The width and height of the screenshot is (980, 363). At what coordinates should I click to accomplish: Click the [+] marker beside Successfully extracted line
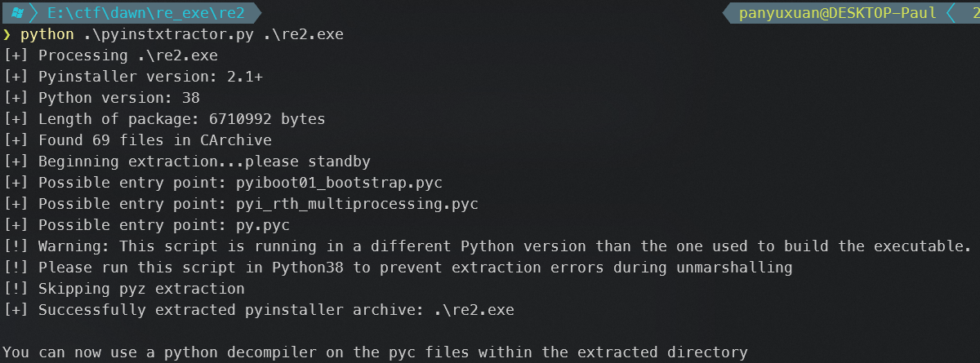(16, 310)
